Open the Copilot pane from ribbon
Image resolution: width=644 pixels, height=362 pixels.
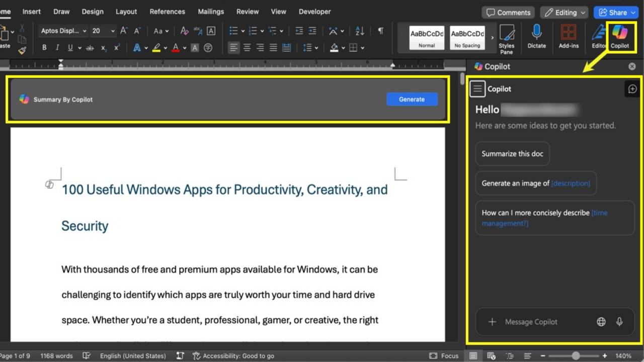[x=620, y=36]
